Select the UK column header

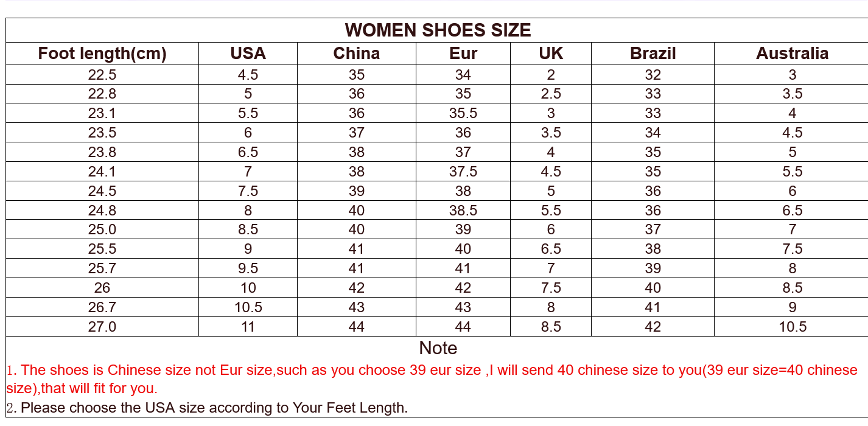tap(551, 54)
